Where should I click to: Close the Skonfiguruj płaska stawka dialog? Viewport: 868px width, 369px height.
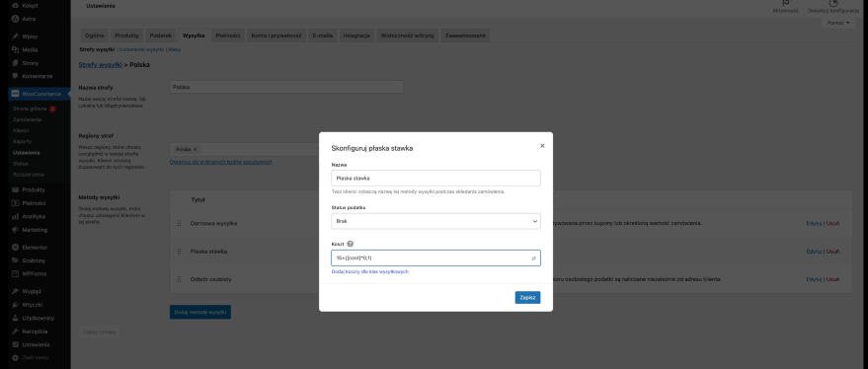542,145
